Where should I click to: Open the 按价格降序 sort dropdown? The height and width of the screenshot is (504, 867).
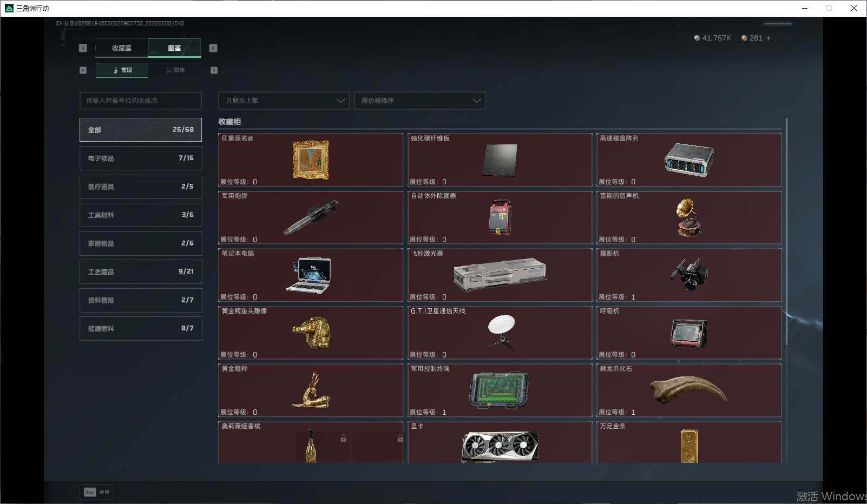tap(420, 101)
